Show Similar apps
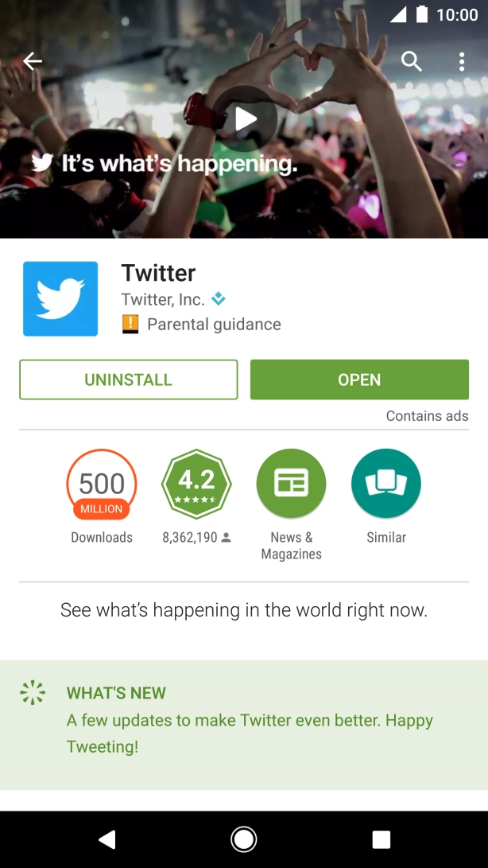Viewport: 488px width, 868px height. click(x=386, y=484)
